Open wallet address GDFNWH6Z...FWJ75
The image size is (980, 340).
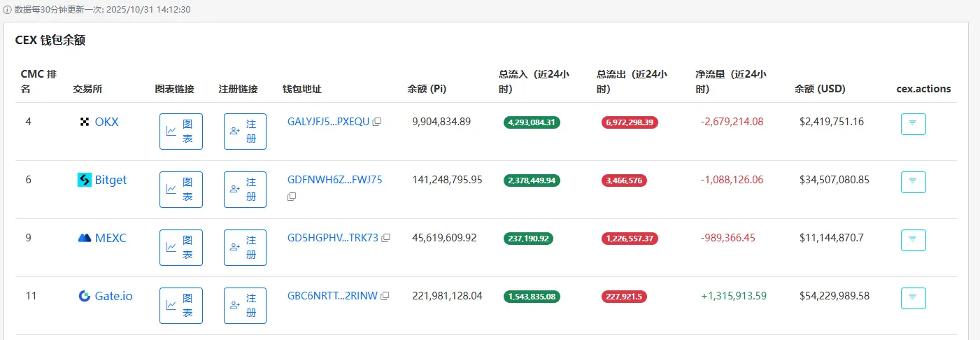click(x=334, y=180)
